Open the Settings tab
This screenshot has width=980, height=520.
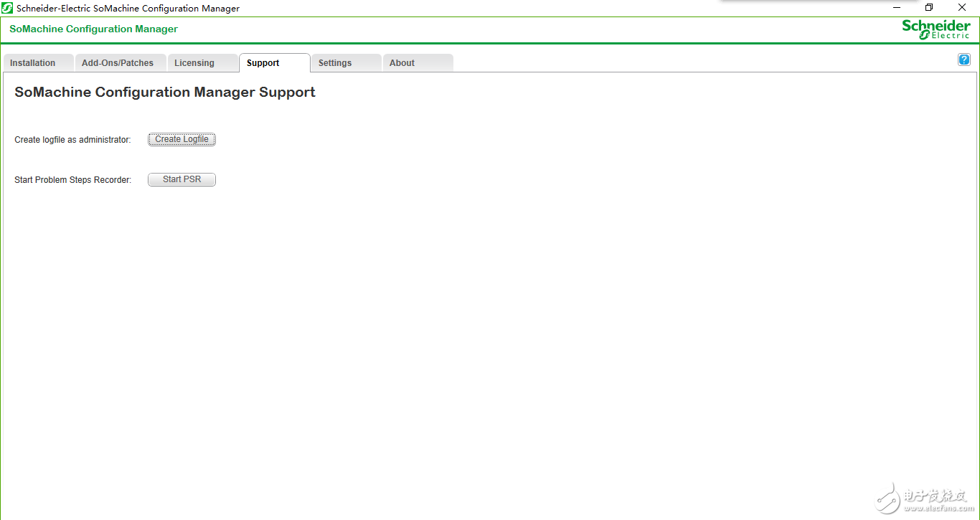tap(346, 63)
